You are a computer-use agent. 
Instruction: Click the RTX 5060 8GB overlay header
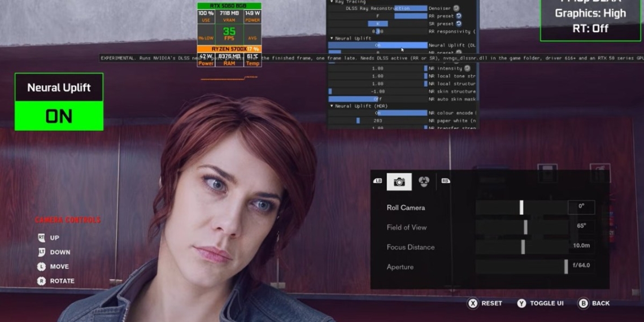pos(229,6)
